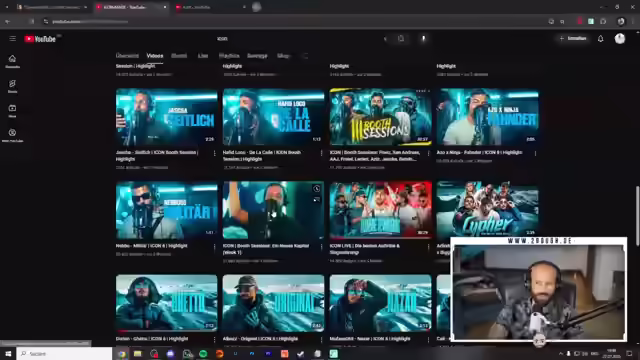Click title Nebbo - Militär ICON 6 Highlight
This screenshot has width=640, height=360.
(152, 246)
